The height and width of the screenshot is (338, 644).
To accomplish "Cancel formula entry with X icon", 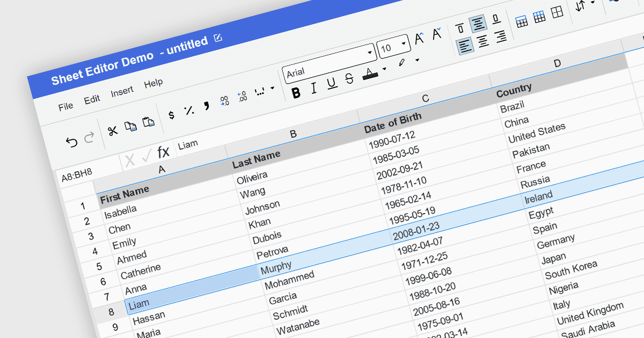I will [x=129, y=160].
